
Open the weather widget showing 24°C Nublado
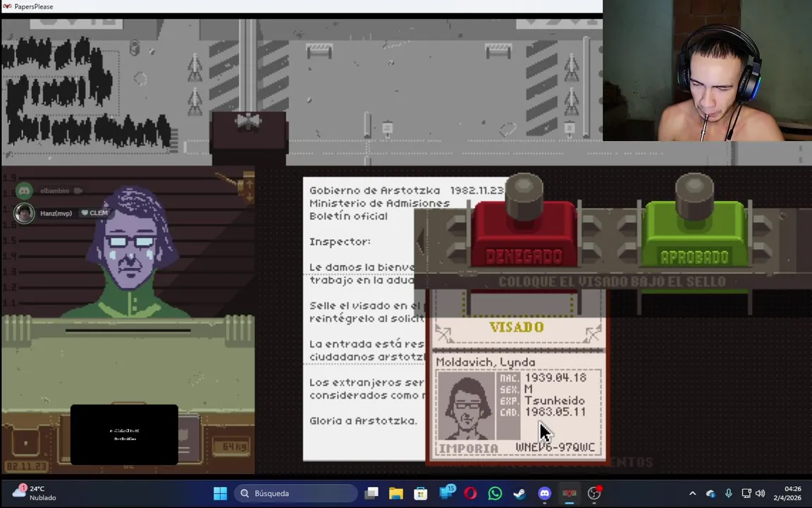34,493
